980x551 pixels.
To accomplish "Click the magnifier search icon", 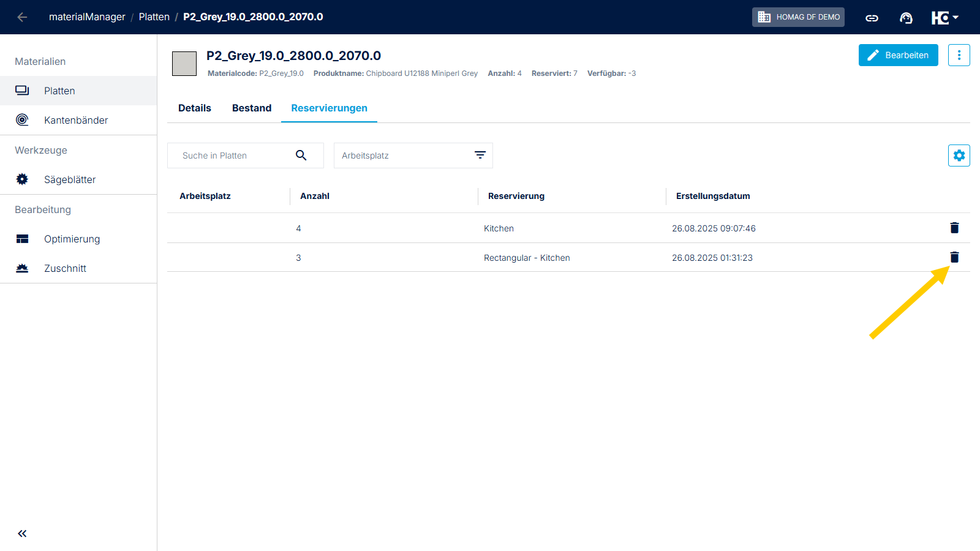I will click(301, 156).
